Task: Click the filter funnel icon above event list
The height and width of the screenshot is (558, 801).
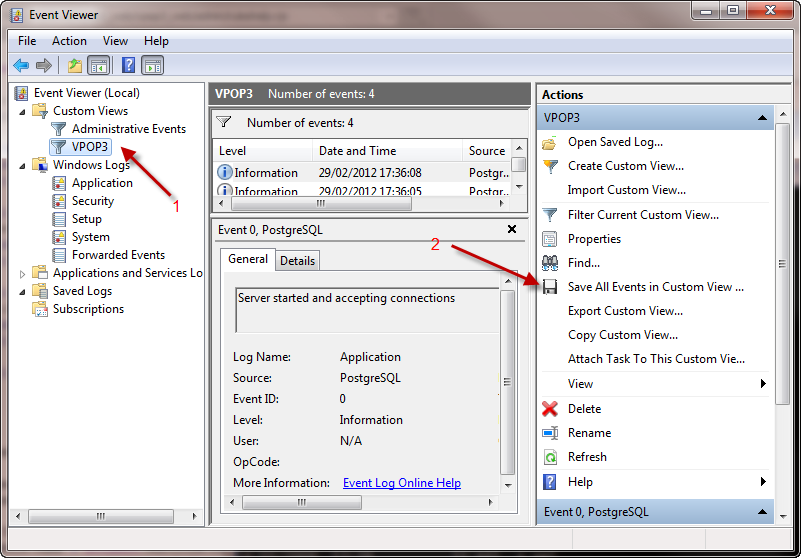Action: click(x=224, y=123)
